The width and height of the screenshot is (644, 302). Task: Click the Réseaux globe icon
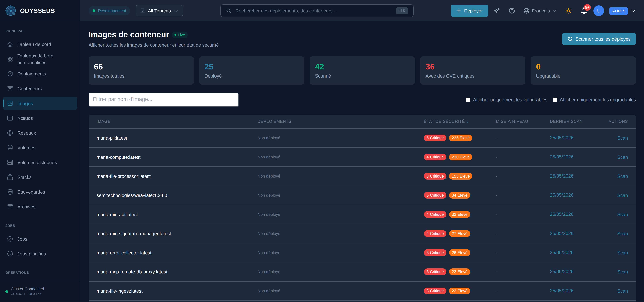10,133
